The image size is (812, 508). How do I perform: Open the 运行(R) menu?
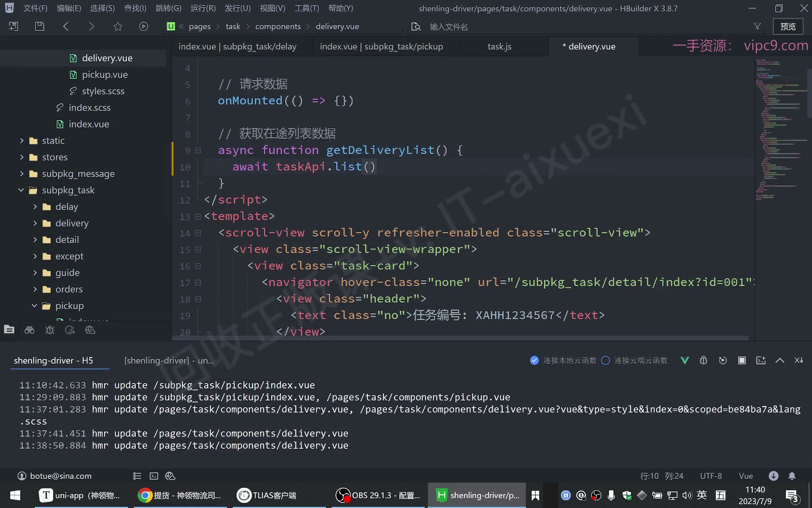(x=203, y=8)
